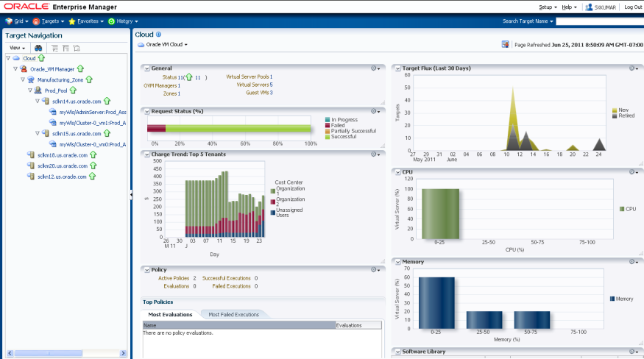Screen dimensions: 644x359
Task: Click the Failed legend color swatch
Action: click(x=328, y=125)
